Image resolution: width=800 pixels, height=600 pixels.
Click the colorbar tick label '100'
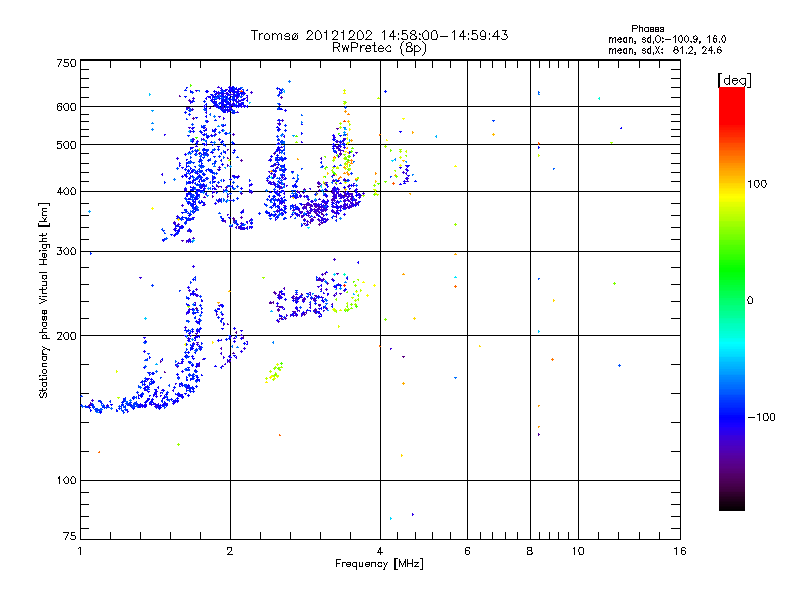pyautogui.click(x=757, y=184)
